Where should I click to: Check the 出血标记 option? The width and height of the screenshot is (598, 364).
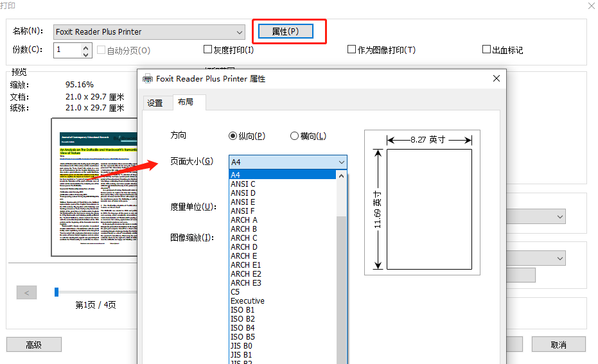point(487,49)
